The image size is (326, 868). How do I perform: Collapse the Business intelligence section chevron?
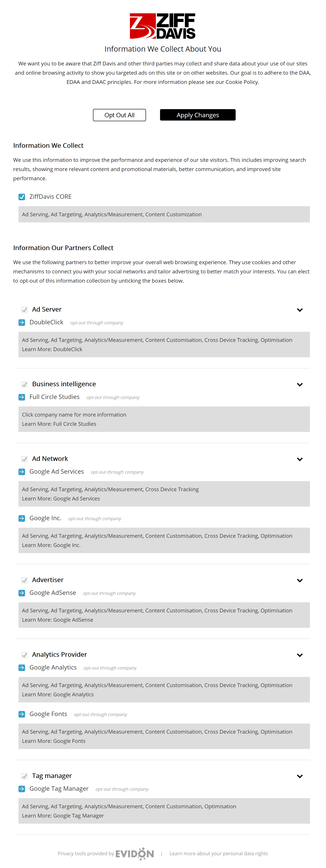pos(300,384)
